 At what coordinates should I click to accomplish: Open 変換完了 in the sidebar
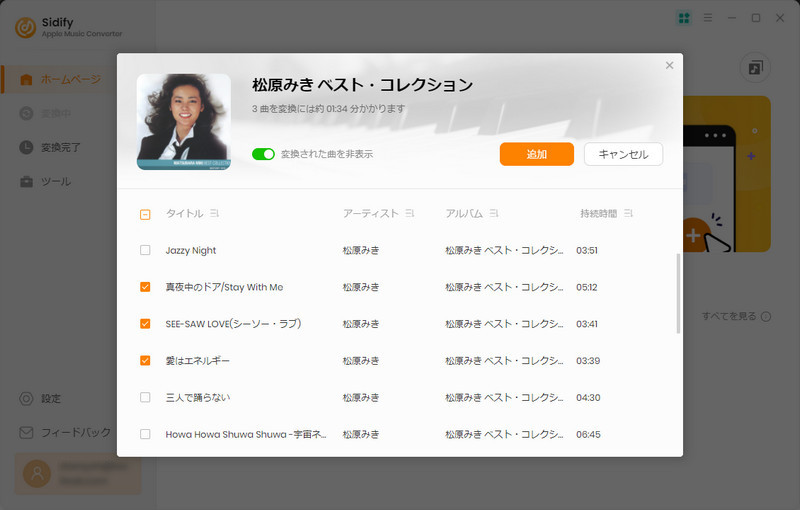(50, 147)
